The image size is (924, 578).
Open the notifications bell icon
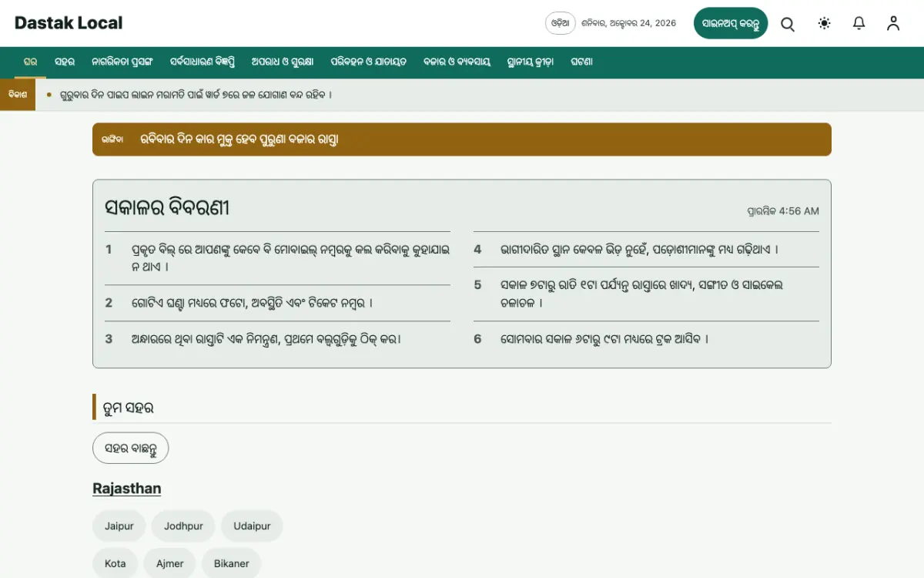point(859,23)
